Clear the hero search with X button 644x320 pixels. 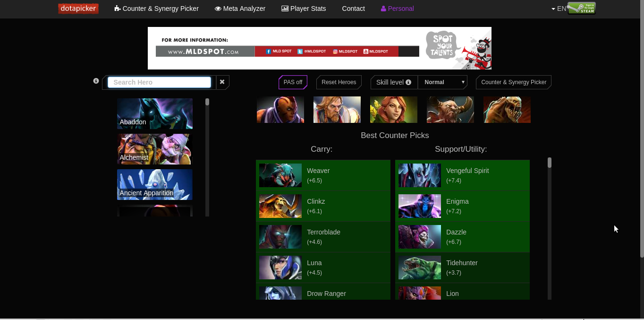pos(222,82)
